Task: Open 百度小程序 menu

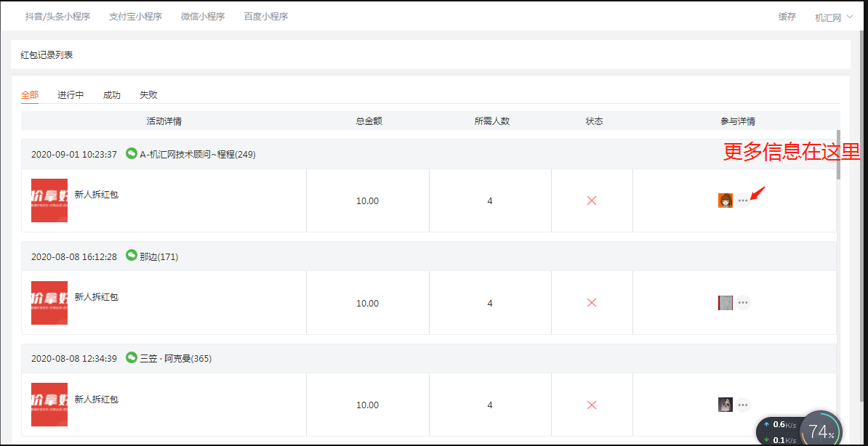Action: pos(266,16)
